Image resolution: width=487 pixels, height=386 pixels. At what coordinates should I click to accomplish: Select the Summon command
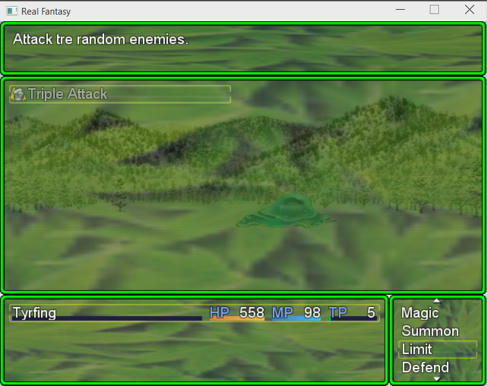click(430, 331)
